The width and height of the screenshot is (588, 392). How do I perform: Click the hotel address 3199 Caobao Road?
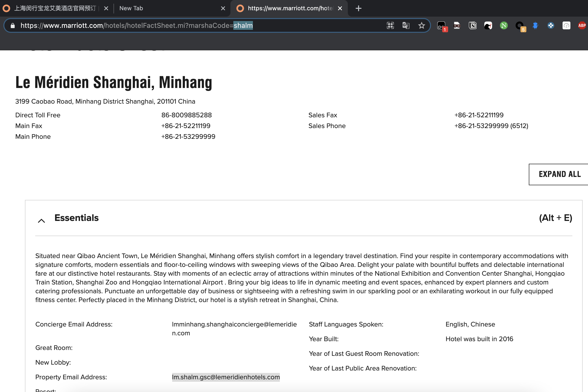[105, 101]
